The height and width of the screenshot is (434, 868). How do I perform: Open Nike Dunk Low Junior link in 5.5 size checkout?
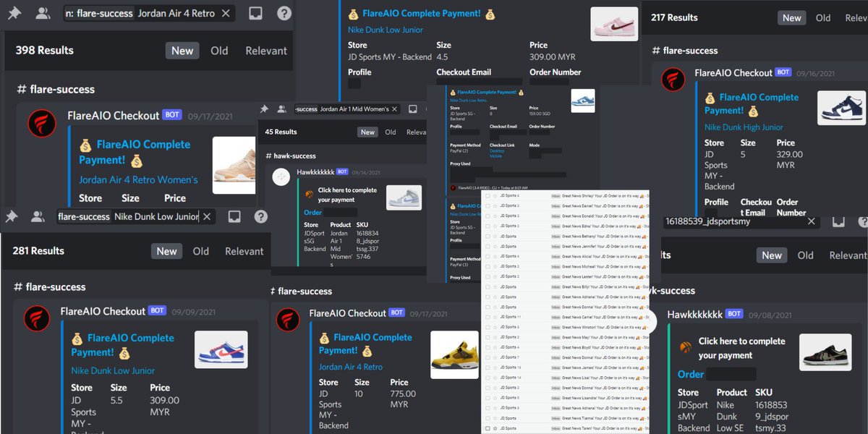pos(113,370)
